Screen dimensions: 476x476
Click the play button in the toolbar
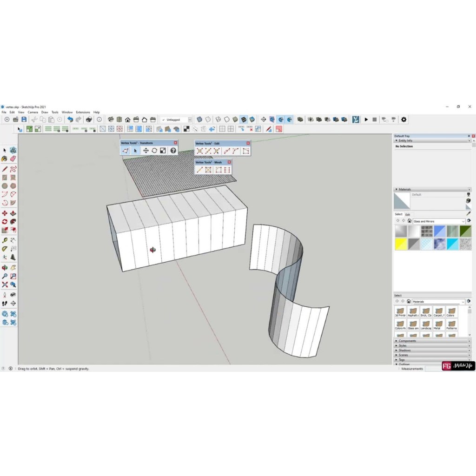click(x=366, y=119)
